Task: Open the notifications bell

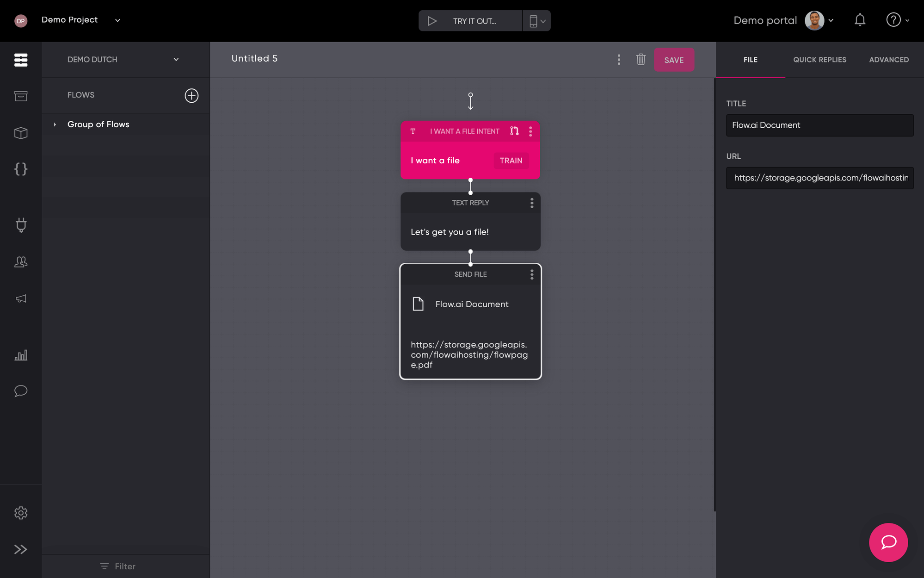Action: [x=860, y=20]
